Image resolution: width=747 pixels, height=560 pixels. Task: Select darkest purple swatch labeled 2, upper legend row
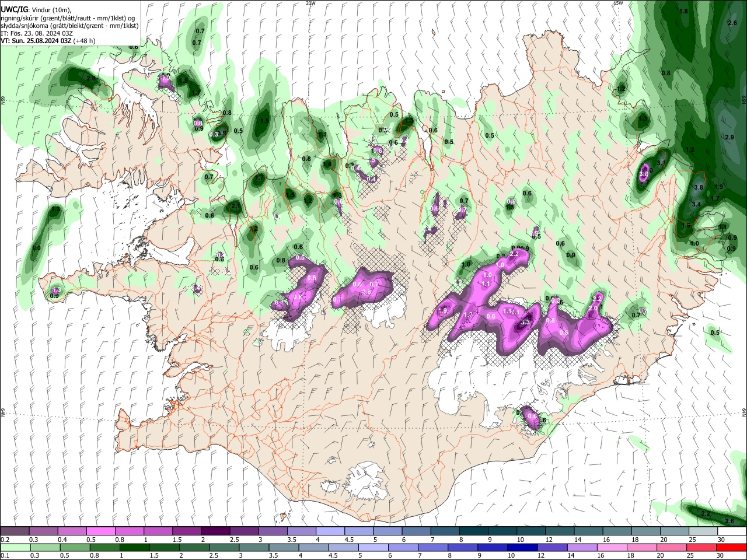click(215, 531)
